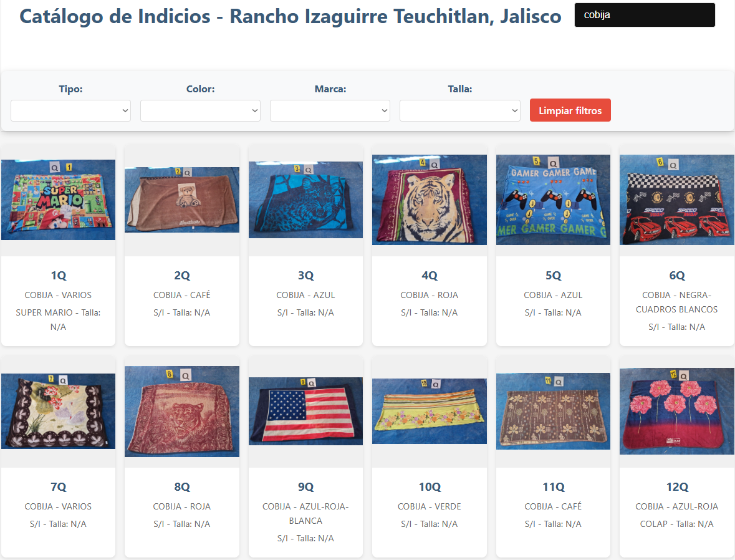The image size is (735, 560).
Task: Open the Marca filter dropdown
Action: [x=330, y=110]
